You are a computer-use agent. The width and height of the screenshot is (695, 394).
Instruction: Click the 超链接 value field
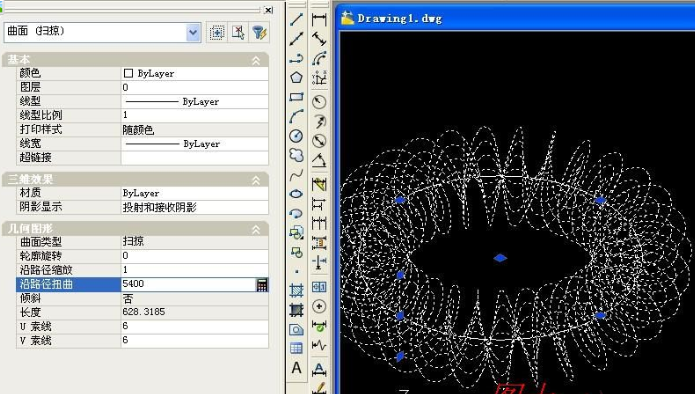(x=195, y=158)
